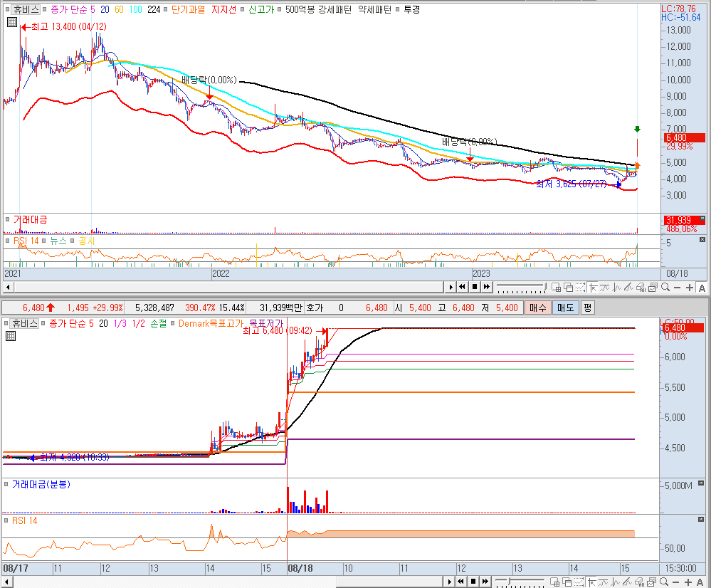The image size is (711, 588).
Task: Open data table icon in upper daily chart
Action: 12,22
